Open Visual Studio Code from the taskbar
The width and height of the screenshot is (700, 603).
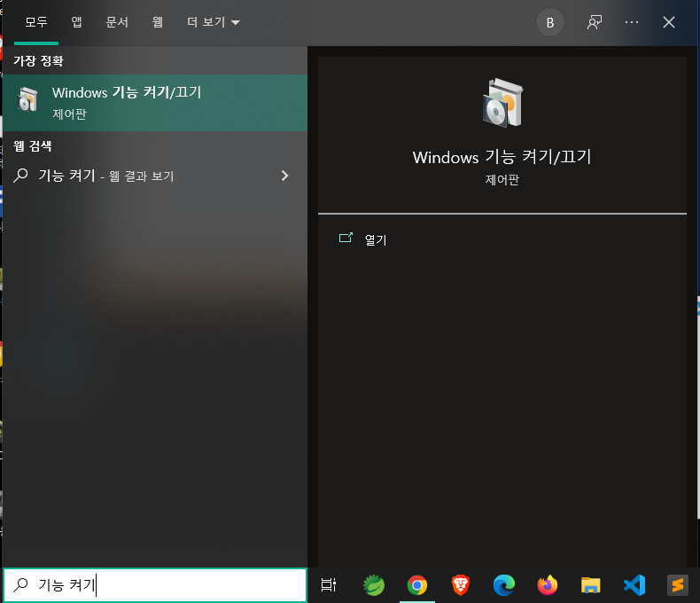(634, 585)
